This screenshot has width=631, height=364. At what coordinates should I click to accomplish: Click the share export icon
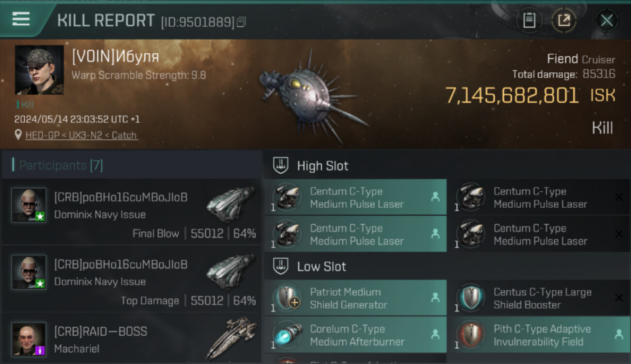(x=564, y=20)
